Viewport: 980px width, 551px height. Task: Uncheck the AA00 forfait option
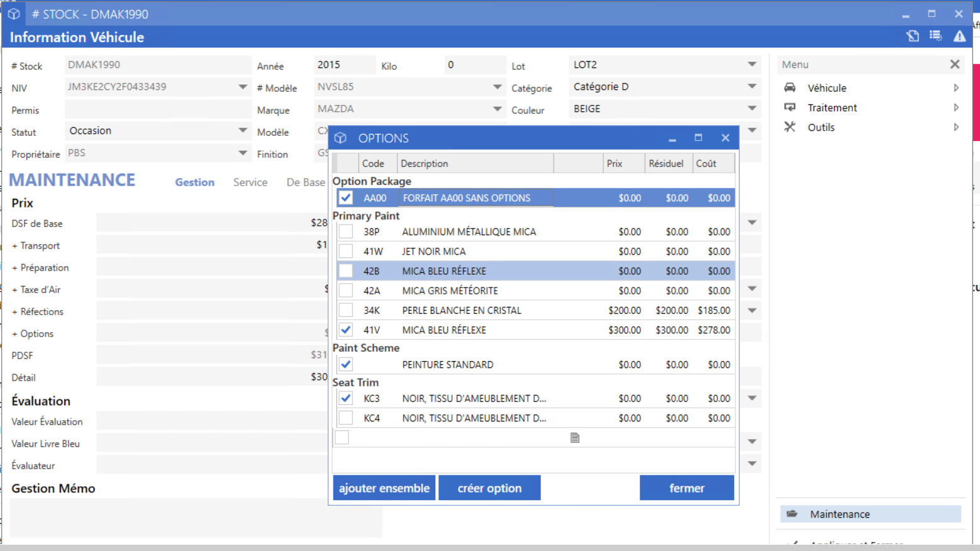[345, 198]
